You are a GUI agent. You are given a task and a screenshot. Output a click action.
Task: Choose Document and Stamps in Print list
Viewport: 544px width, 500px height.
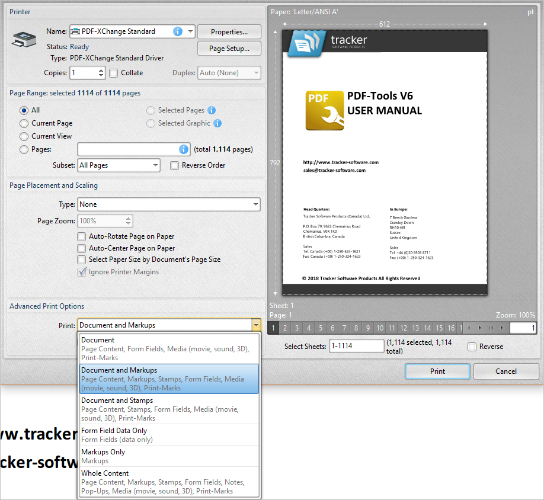169,409
